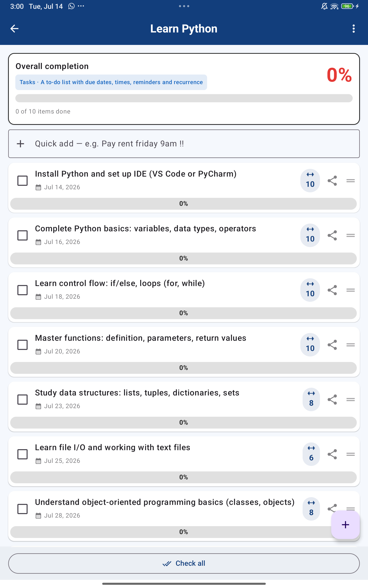Go back using the arrow in header
Screen dimensions: 368x588
point(14,29)
